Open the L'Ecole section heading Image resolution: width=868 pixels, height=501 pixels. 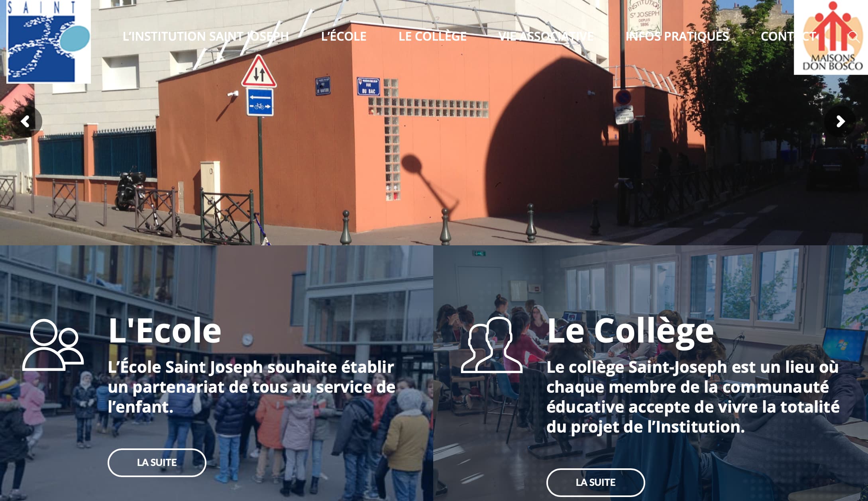point(165,331)
